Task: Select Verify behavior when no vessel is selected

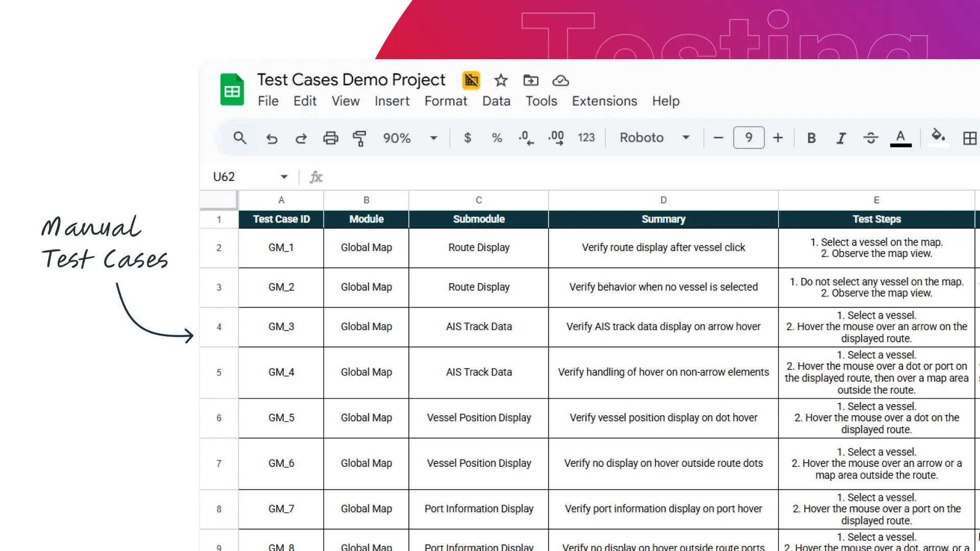Action: [663, 287]
